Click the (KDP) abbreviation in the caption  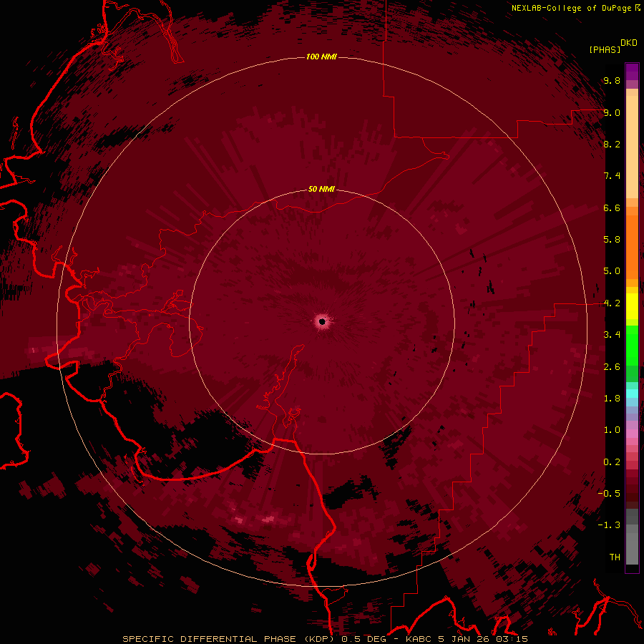tap(321, 639)
